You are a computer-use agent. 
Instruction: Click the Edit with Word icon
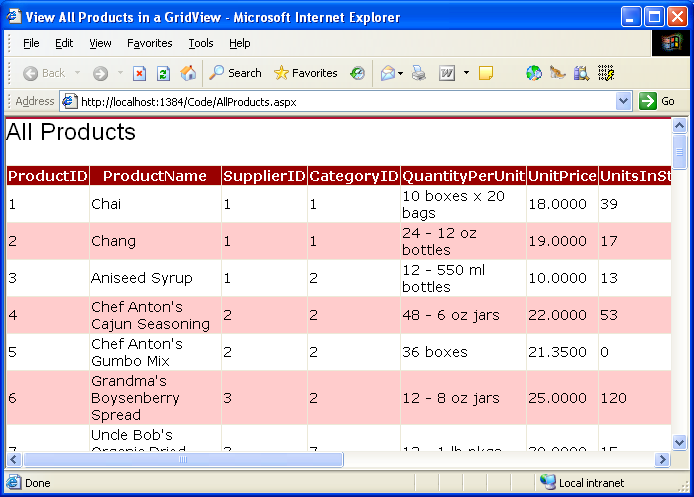coord(447,73)
